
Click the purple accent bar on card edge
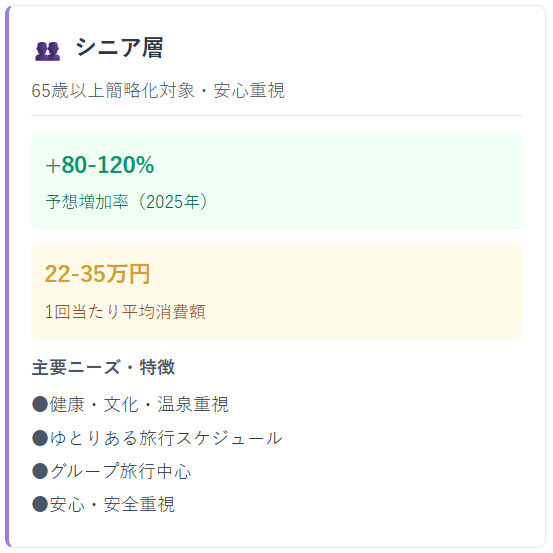click(x=7, y=276)
